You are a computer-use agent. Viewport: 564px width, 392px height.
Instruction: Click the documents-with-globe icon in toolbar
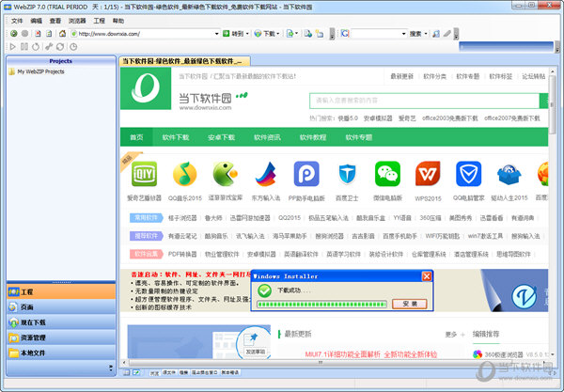pos(308,34)
